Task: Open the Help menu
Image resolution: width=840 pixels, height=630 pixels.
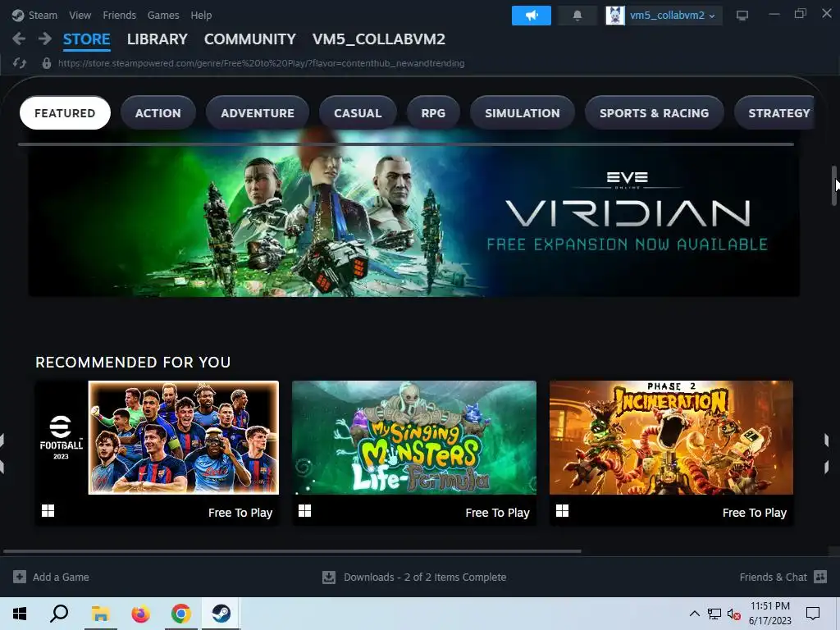Action: pos(201,15)
